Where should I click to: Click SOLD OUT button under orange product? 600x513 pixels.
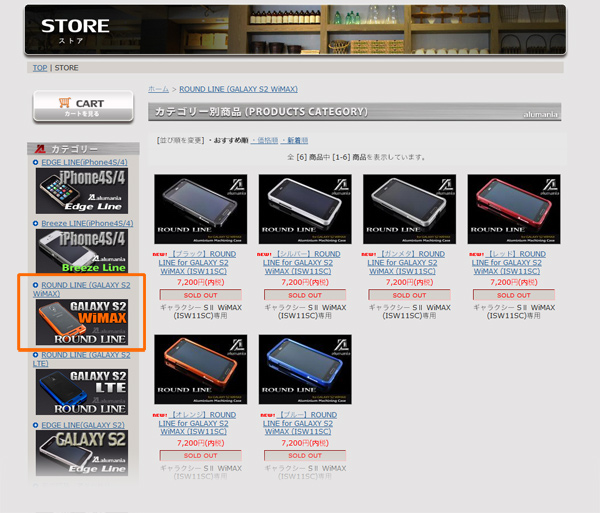[201, 456]
